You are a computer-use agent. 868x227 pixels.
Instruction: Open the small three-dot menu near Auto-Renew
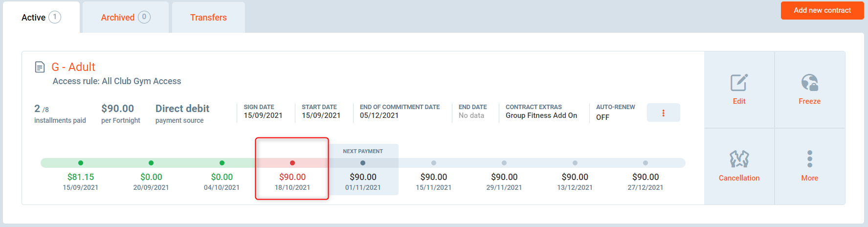(x=663, y=113)
